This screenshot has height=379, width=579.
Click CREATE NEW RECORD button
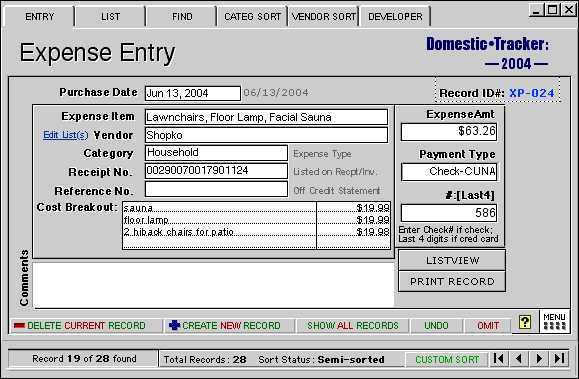(x=229, y=325)
